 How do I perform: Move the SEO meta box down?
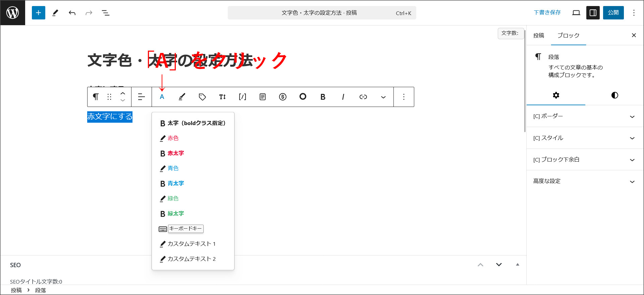pos(499,265)
